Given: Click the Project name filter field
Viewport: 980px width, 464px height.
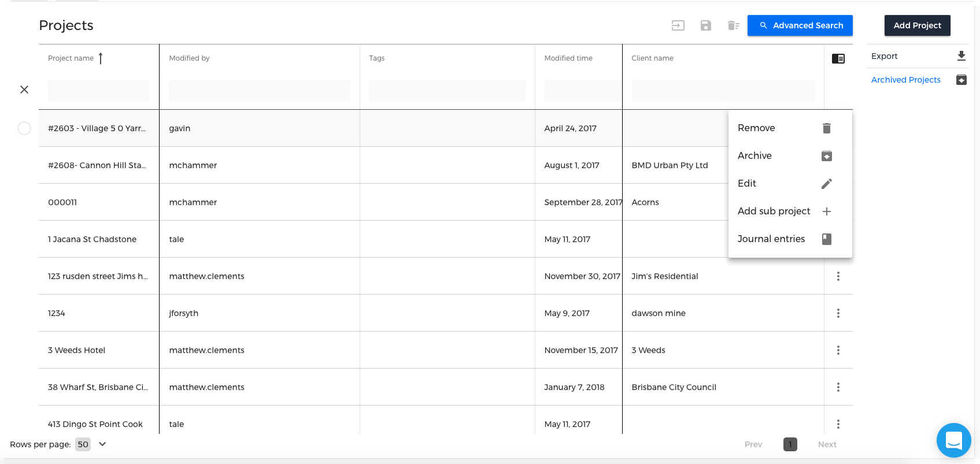Looking at the screenshot, I should pos(99,91).
